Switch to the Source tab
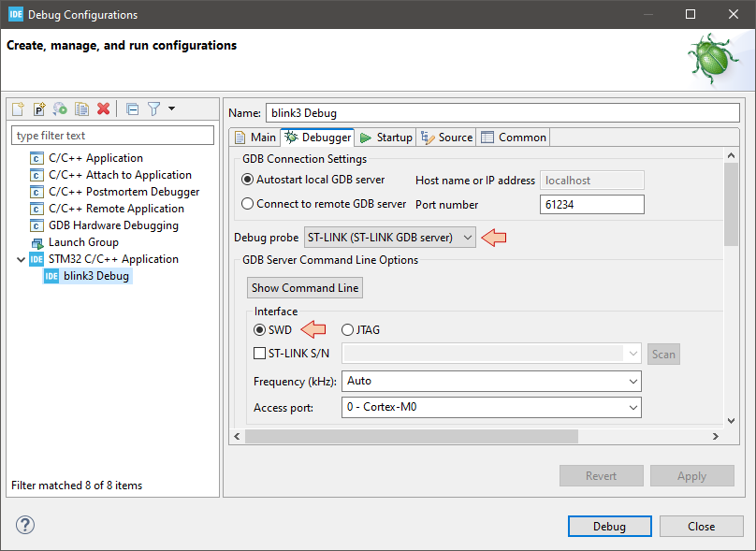The width and height of the screenshot is (756, 551). [x=446, y=138]
